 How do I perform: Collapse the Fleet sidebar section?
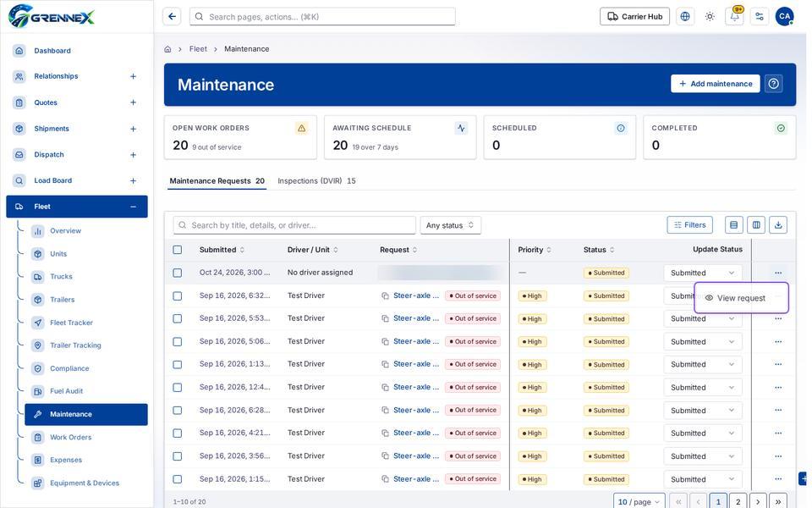point(133,207)
